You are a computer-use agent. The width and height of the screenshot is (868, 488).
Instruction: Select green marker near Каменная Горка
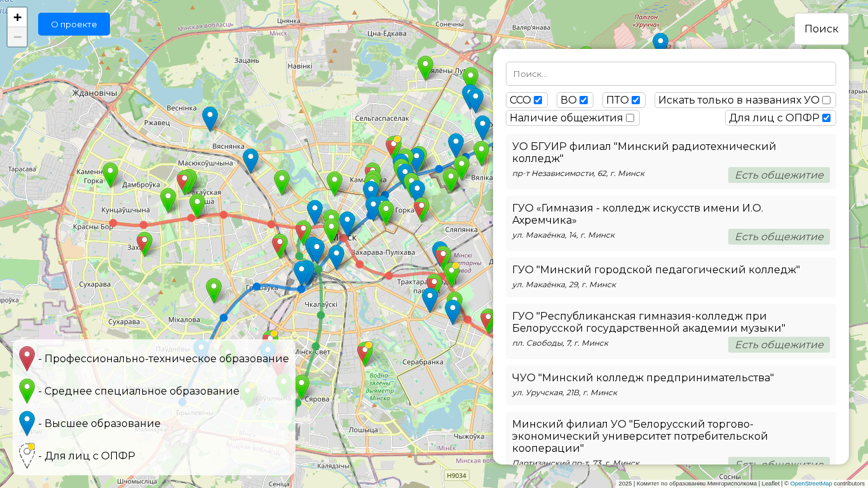click(110, 173)
